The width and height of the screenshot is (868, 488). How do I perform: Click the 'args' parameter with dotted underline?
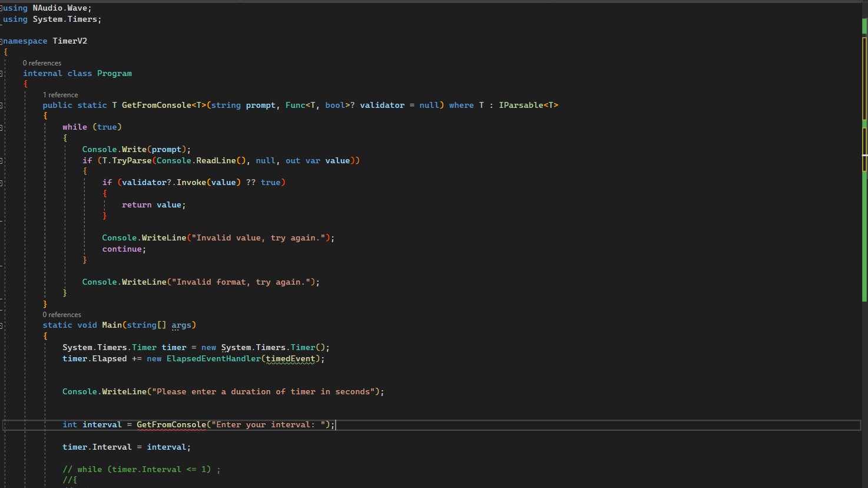(x=181, y=325)
